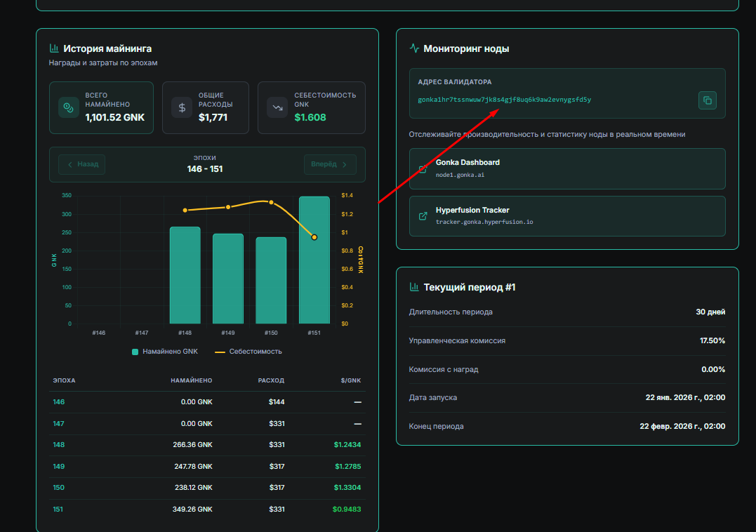Click the Hyperfusion Tracker external link icon
The width and height of the screenshot is (756, 532).
423,216
